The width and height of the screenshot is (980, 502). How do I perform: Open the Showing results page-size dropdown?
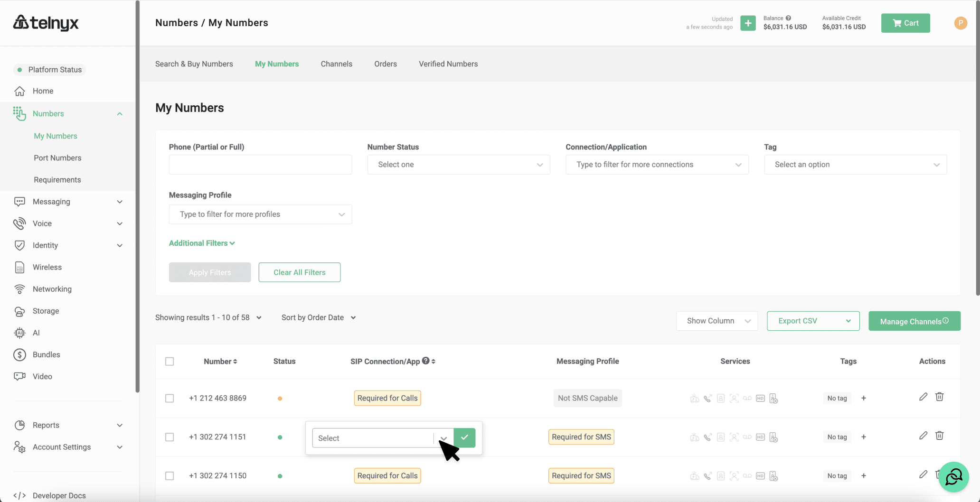[x=208, y=317]
